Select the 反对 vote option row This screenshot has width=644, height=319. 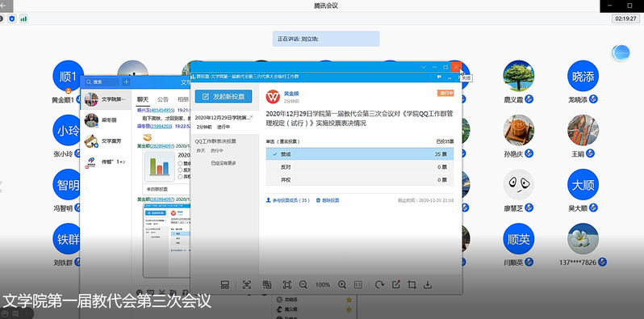(x=360, y=167)
